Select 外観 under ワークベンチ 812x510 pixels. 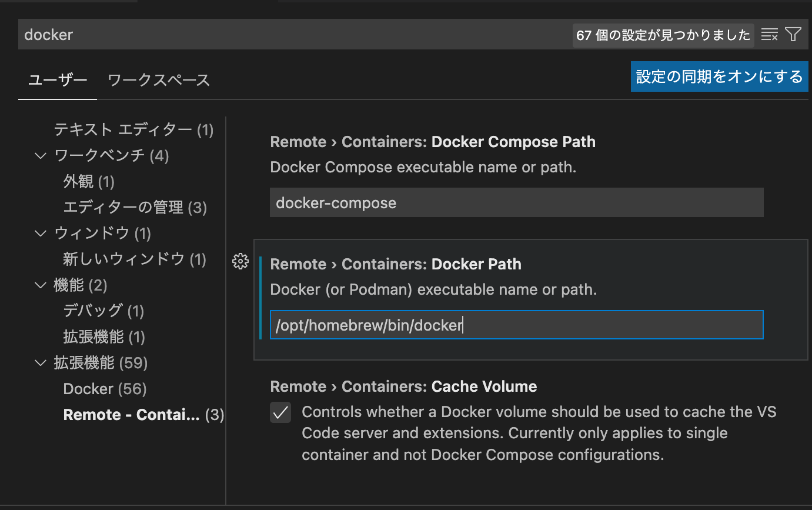[89, 182]
